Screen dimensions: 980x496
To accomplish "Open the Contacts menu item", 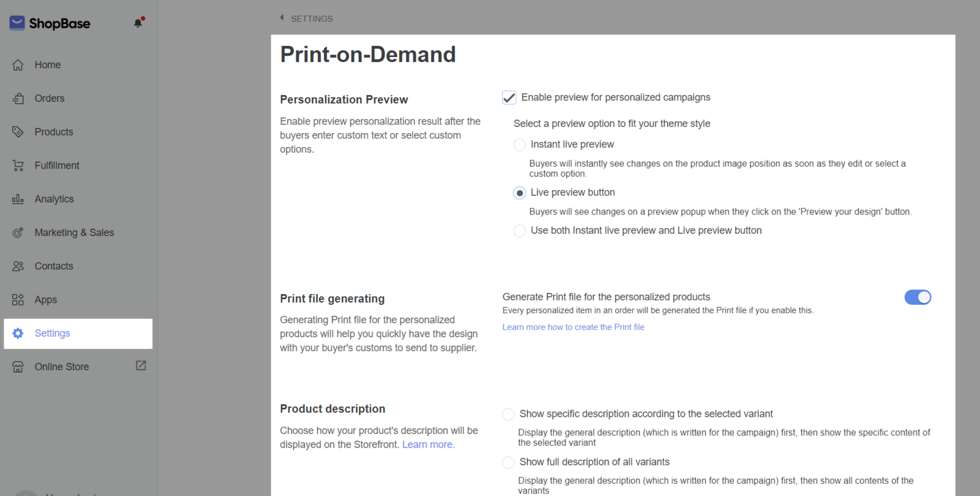I will tap(54, 266).
